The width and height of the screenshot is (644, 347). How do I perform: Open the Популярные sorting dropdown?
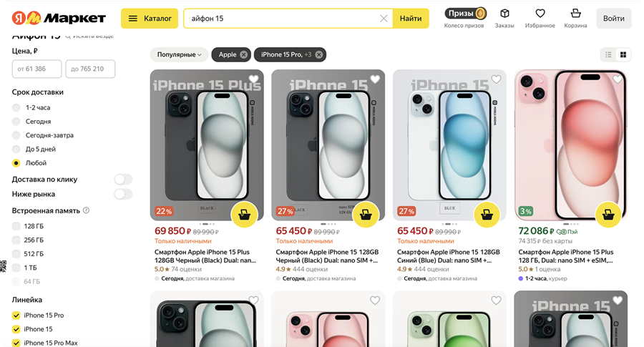point(179,54)
